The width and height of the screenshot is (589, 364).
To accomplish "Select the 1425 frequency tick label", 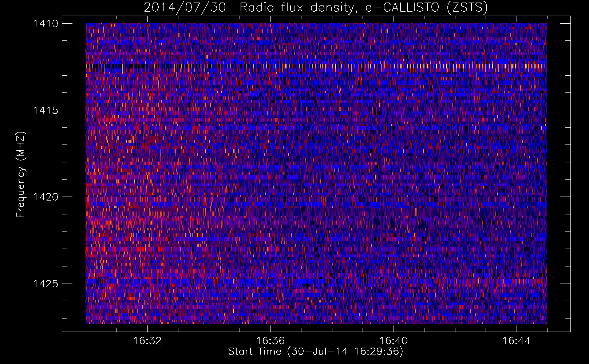I will pyautogui.click(x=46, y=284).
